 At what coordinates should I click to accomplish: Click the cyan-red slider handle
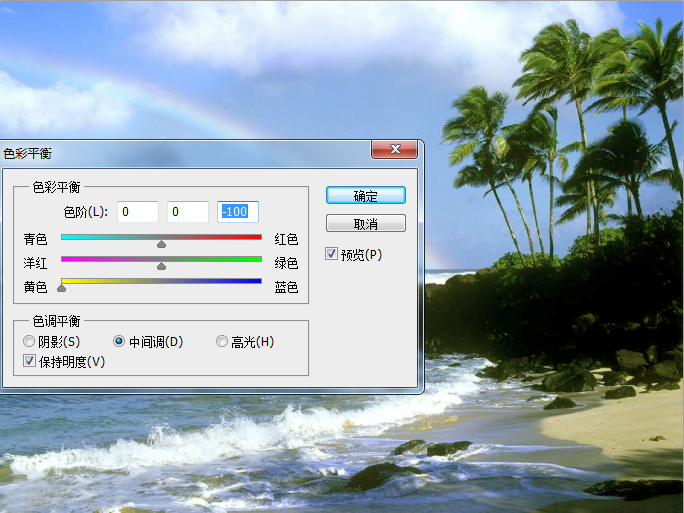[161, 244]
